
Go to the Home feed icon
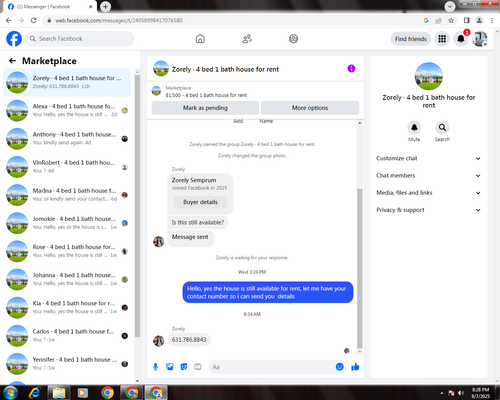click(x=200, y=39)
